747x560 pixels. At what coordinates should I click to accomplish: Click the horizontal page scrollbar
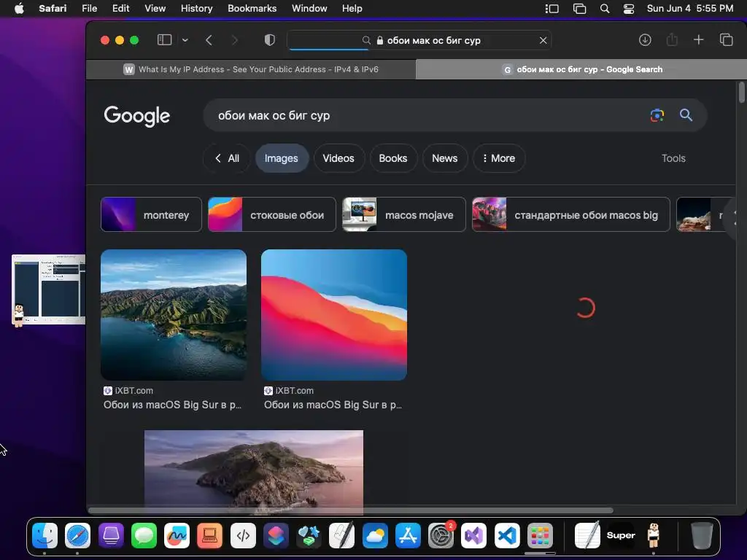pyautogui.click(x=351, y=510)
